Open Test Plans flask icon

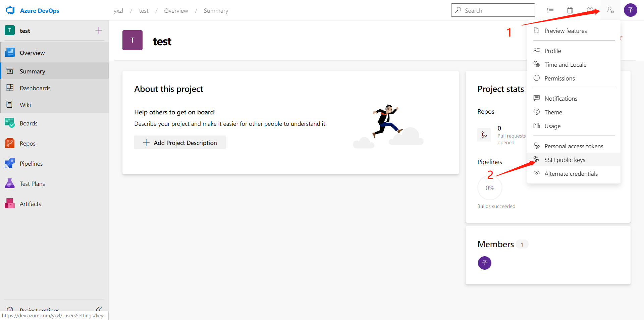(10, 183)
